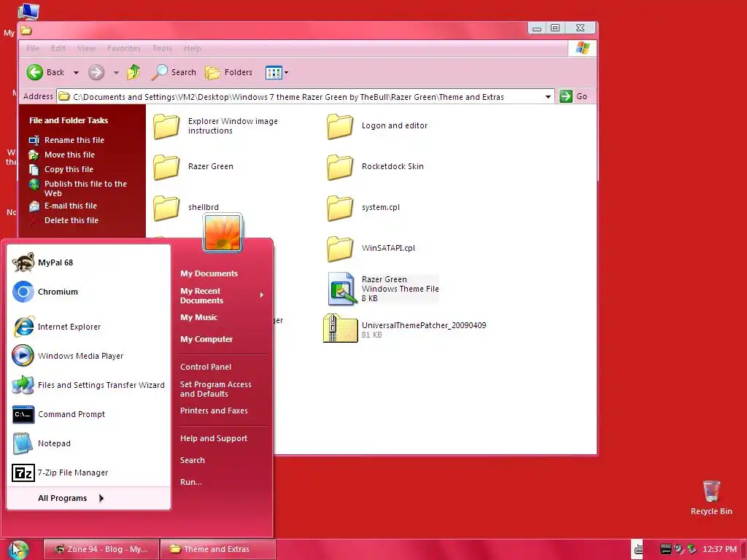Image resolution: width=747 pixels, height=560 pixels.
Task: Switch to Zone 94 - Blog taskbar button
Action: coord(101,550)
